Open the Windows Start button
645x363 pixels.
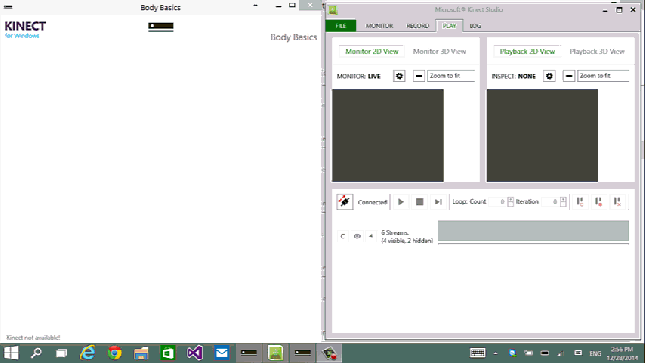(x=11, y=353)
